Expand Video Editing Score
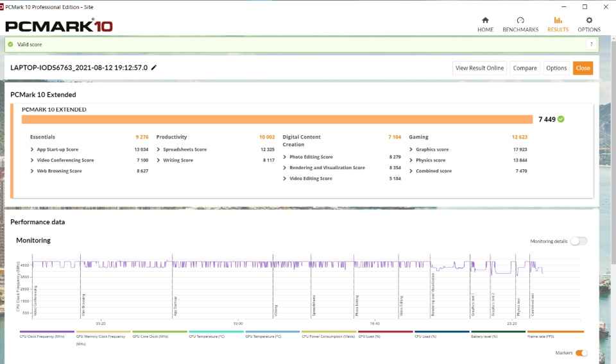This screenshot has height=364, width=616. (x=284, y=178)
